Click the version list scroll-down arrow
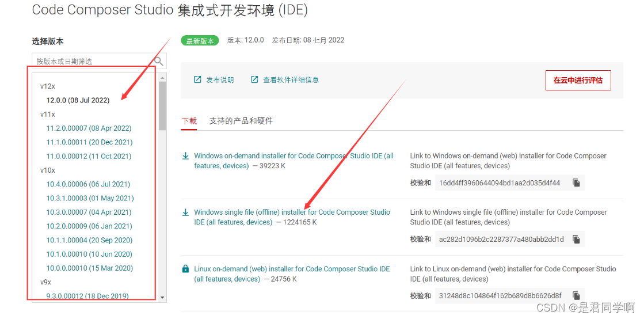Image resolution: width=644 pixels, height=319 pixels. pyautogui.click(x=162, y=297)
